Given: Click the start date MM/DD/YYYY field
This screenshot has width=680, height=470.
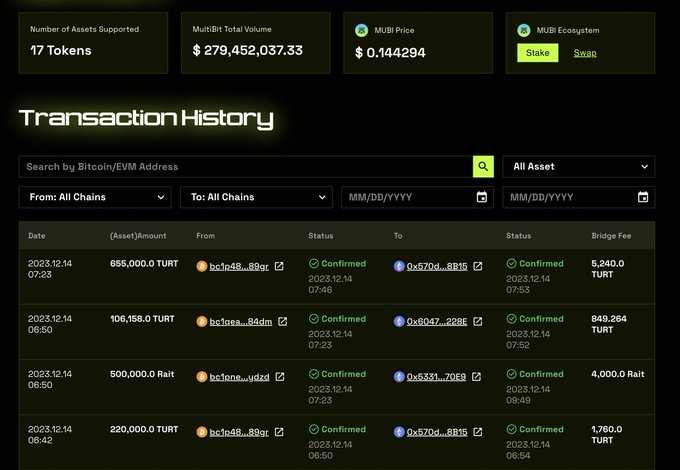Looking at the screenshot, I should point(405,197).
